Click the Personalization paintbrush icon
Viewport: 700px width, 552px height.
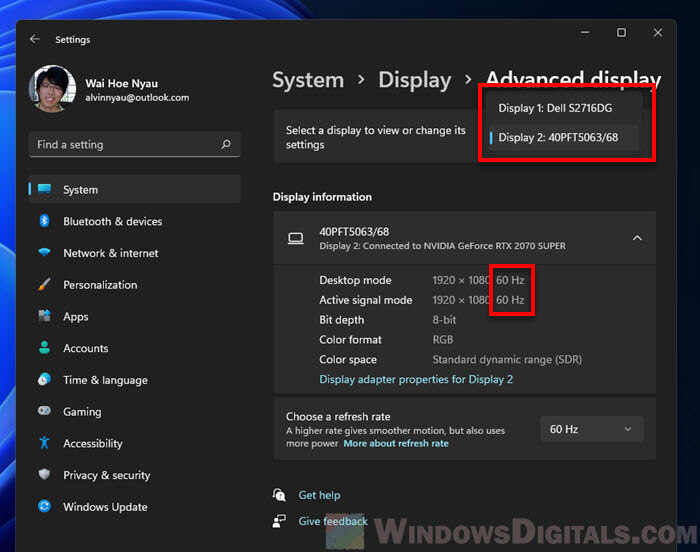click(x=44, y=284)
